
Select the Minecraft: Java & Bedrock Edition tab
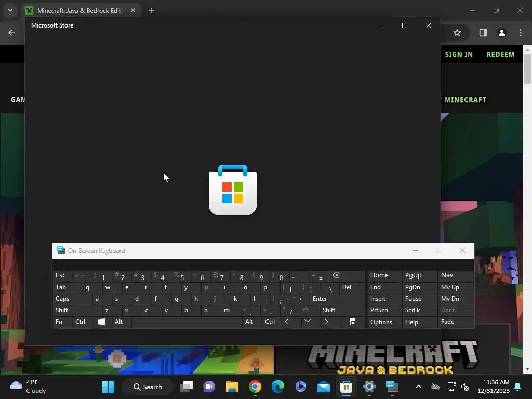click(x=81, y=10)
